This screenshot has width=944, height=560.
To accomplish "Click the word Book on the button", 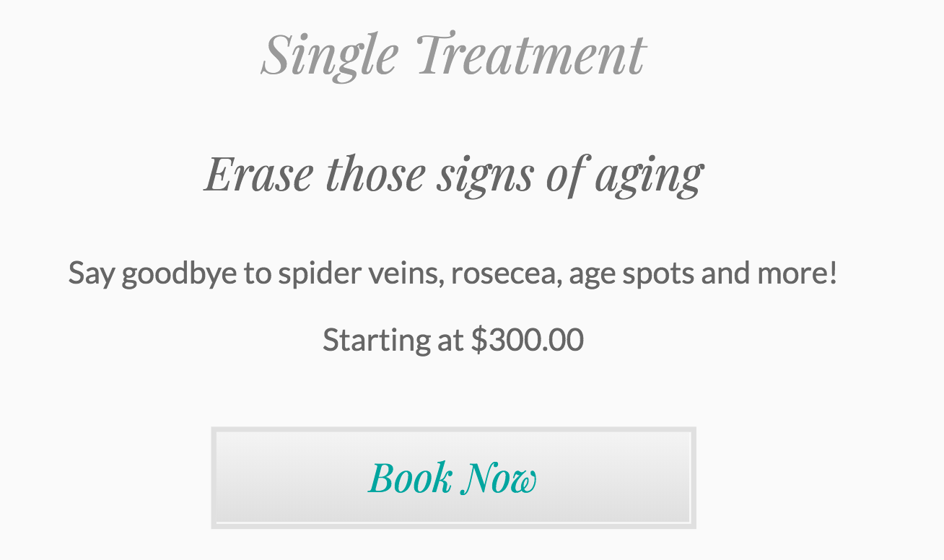I will coord(411,478).
